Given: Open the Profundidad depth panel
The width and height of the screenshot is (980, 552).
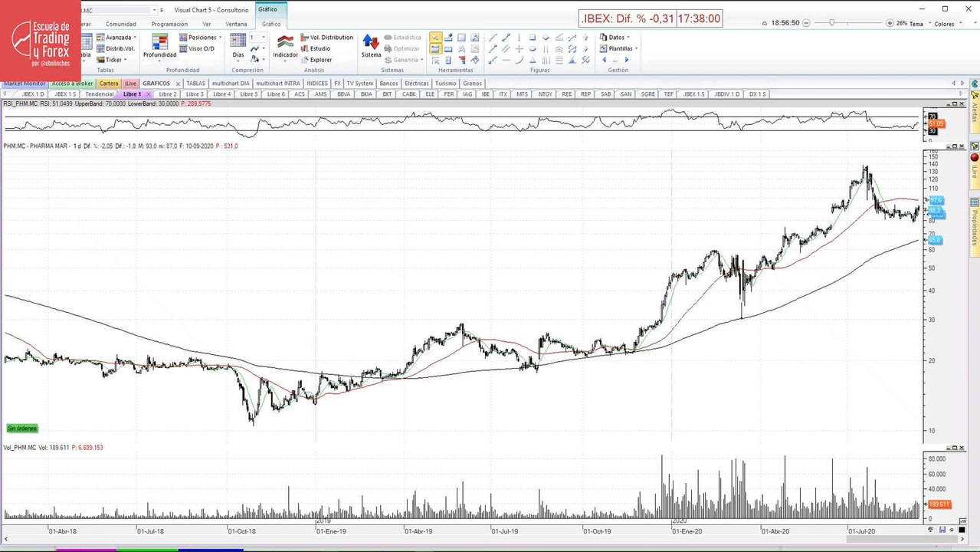Looking at the screenshot, I should click(159, 47).
